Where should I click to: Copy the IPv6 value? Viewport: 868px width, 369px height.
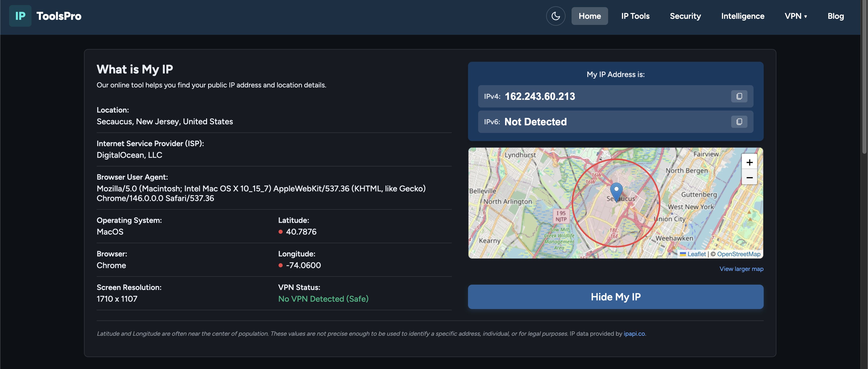point(739,122)
